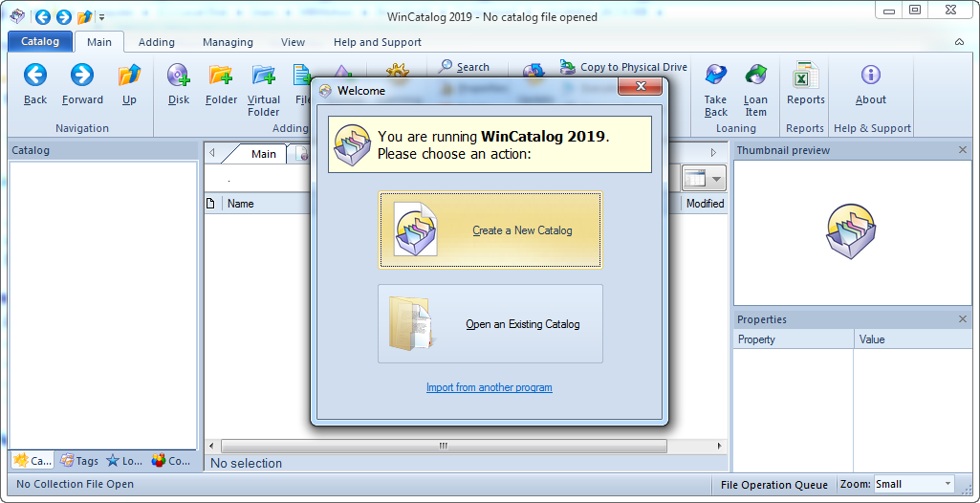Click quick access Forward arrow in title bar
The image size is (980, 503).
pyautogui.click(x=64, y=17)
